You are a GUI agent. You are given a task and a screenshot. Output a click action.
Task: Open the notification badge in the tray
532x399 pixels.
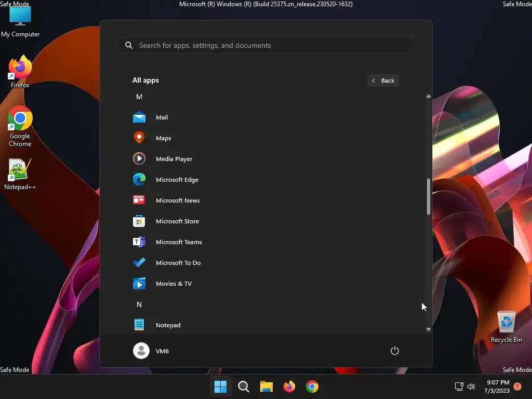point(517,387)
